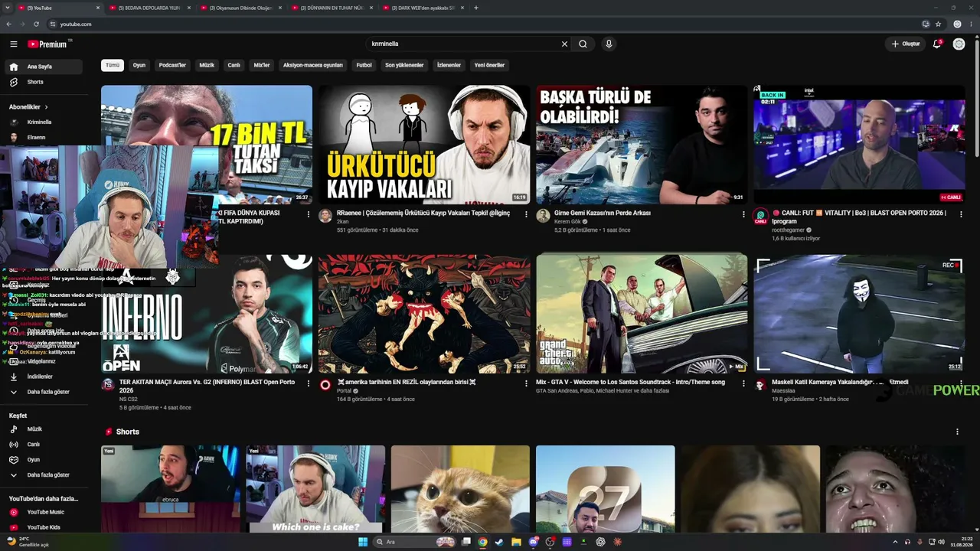The width and height of the screenshot is (980, 551).
Task: Run the search with the magnifier button
Action: 583,44
